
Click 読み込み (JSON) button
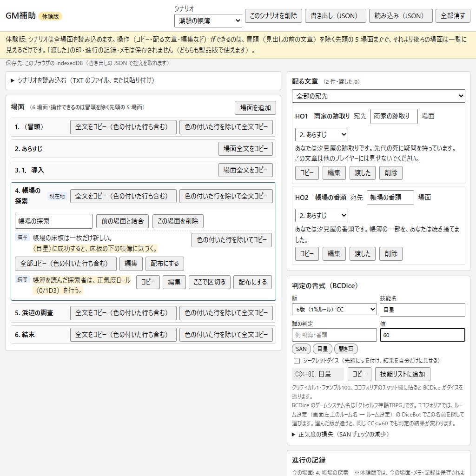point(400,16)
